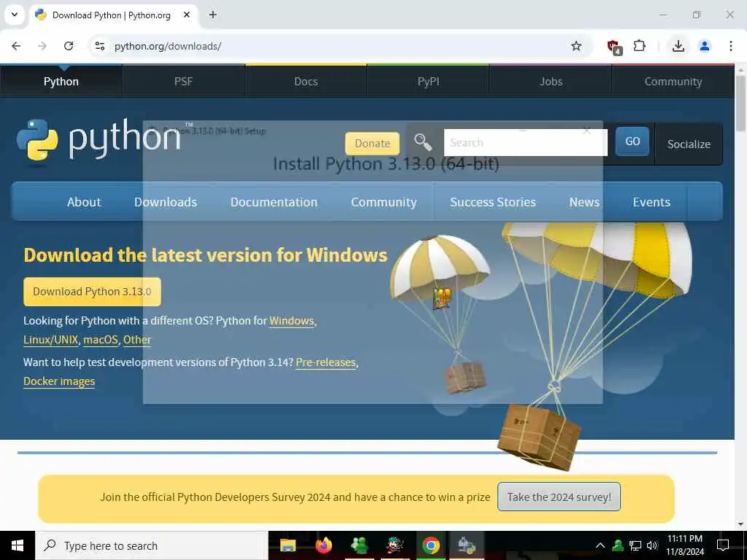Open the Events menu
Viewport: 747px width, 560px height.
tap(651, 202)
